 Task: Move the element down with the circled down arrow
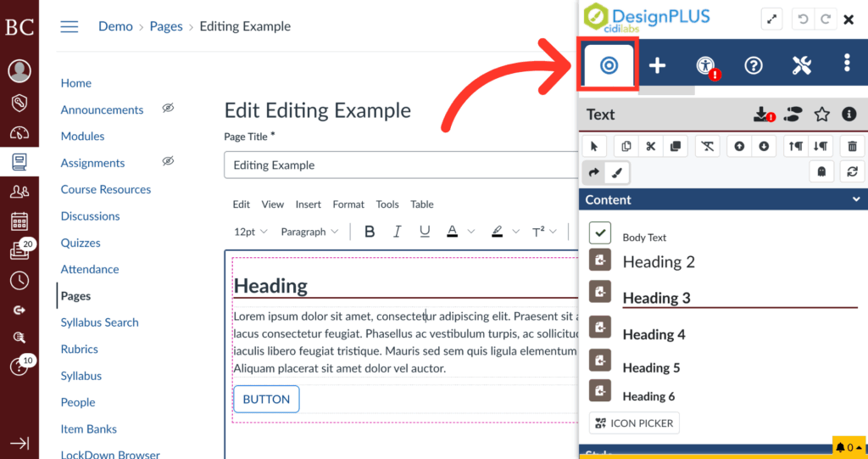point(764,146)
